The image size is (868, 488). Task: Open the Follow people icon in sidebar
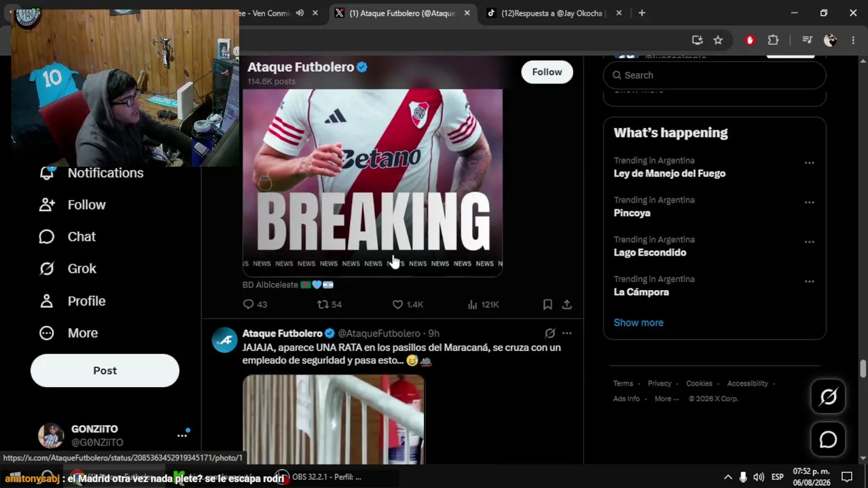point(46,205)
